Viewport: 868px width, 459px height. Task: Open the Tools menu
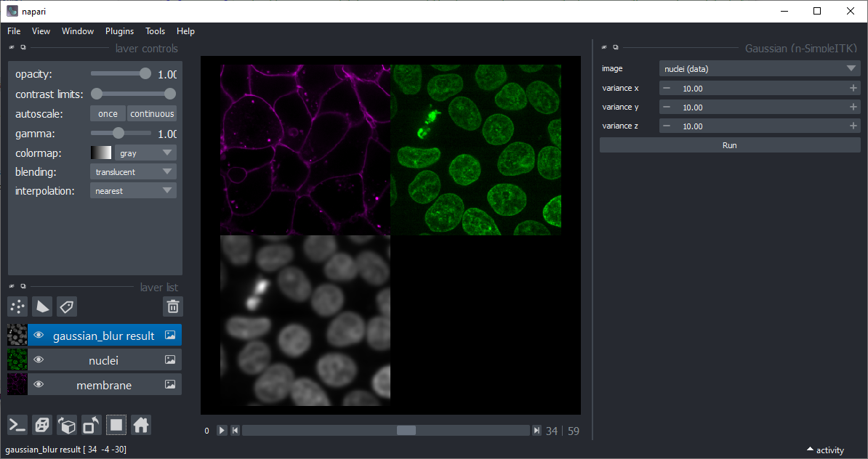tap(155, 31)
